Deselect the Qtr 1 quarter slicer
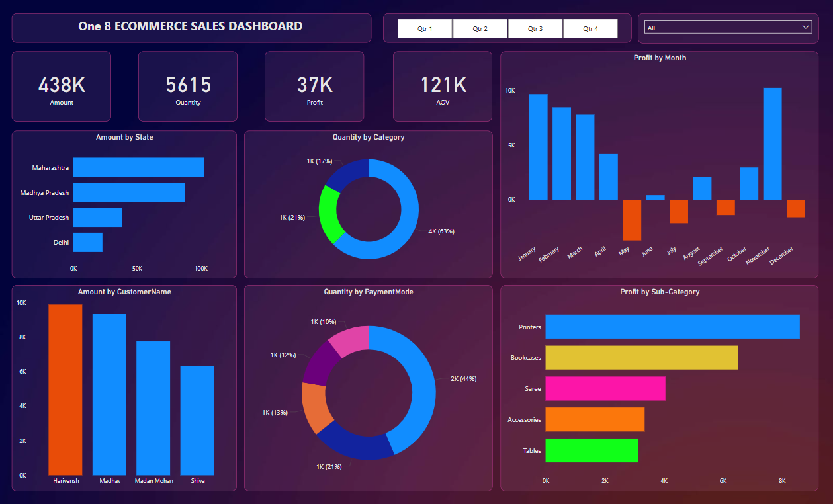The image size is (833, 504). click(x=424, y=28)
